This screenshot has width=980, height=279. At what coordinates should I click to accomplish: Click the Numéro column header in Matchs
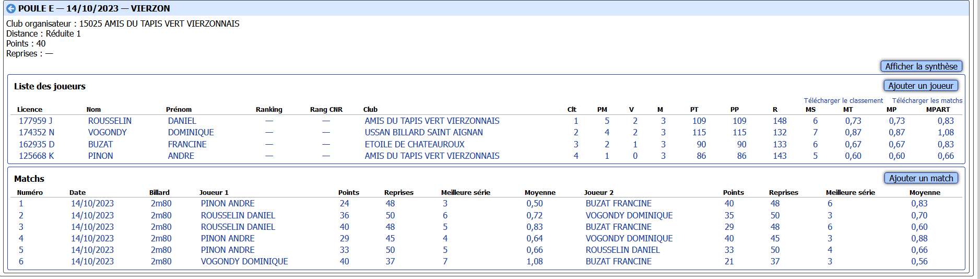[30, 192]
